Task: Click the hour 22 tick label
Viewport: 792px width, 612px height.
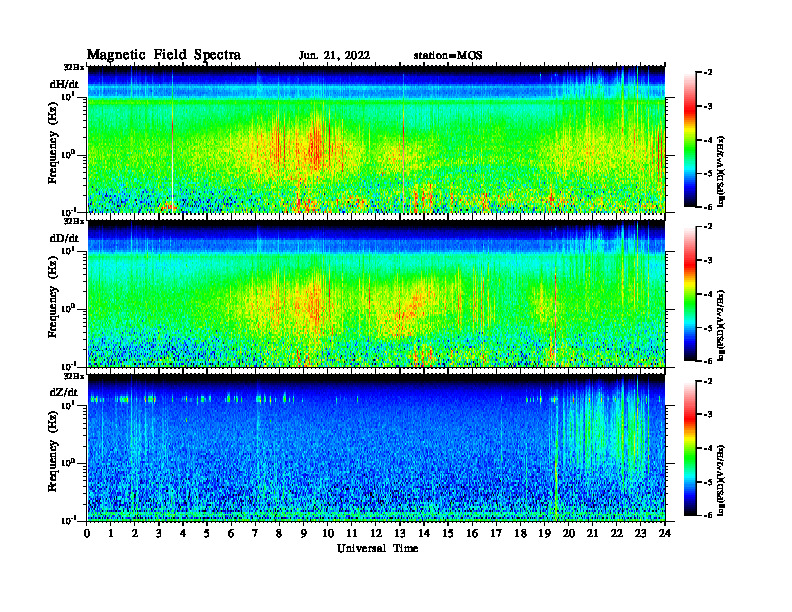Action: [x=617, y=533]
